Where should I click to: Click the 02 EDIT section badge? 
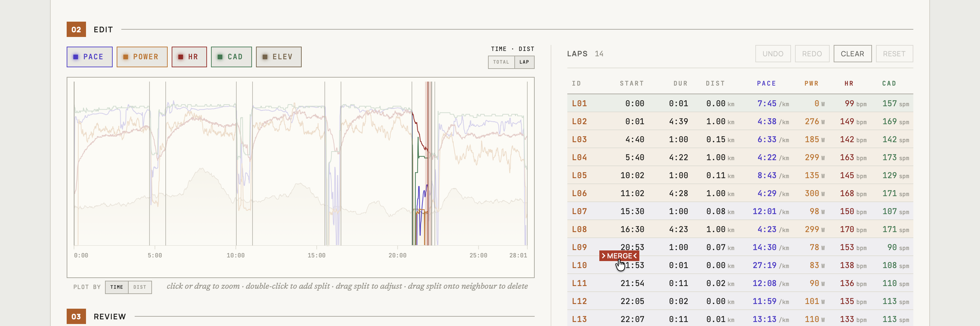click(76, 30)
